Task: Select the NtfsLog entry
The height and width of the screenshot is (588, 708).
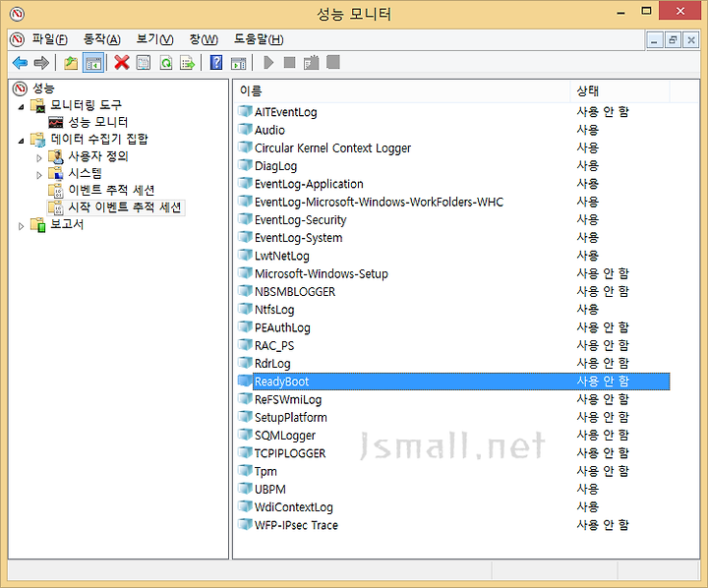Action: click(x=274, y=310)
